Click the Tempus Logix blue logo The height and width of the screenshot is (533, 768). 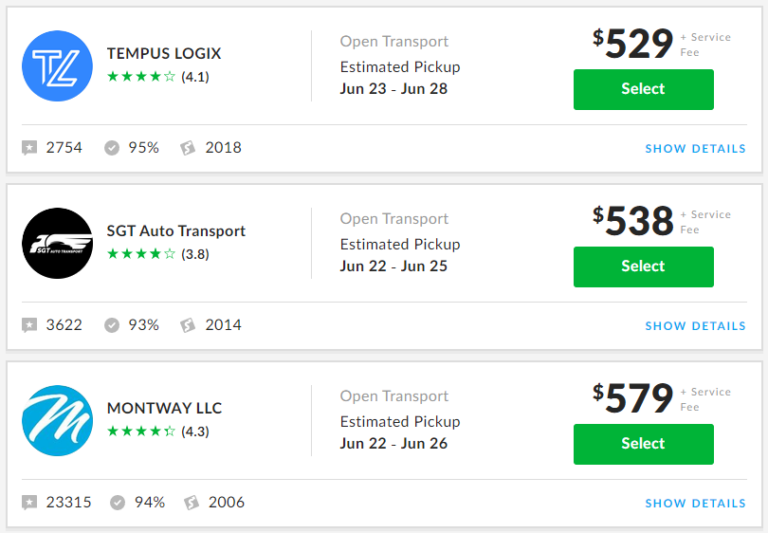57,66
